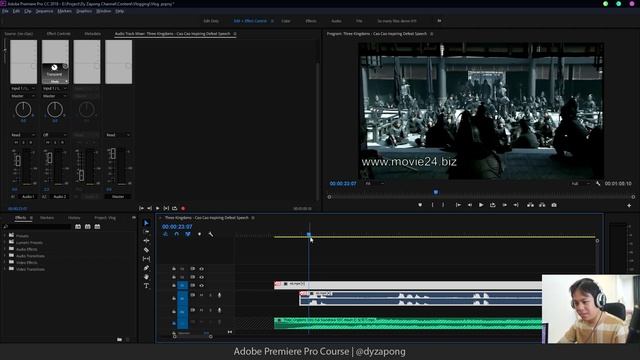This screenshot has height=360, width=640.
Task: Expand the Audio Effects folder
Action: pos(5,249)
